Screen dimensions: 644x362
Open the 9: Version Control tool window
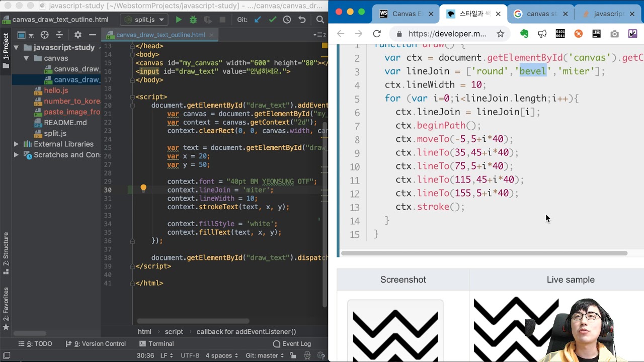point(96,344)
